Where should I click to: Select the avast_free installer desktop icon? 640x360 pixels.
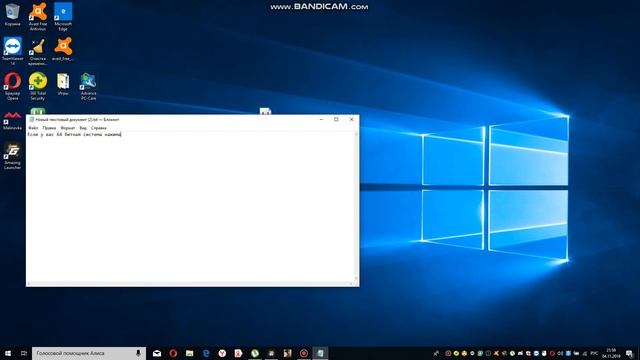(x=63, y=48)
